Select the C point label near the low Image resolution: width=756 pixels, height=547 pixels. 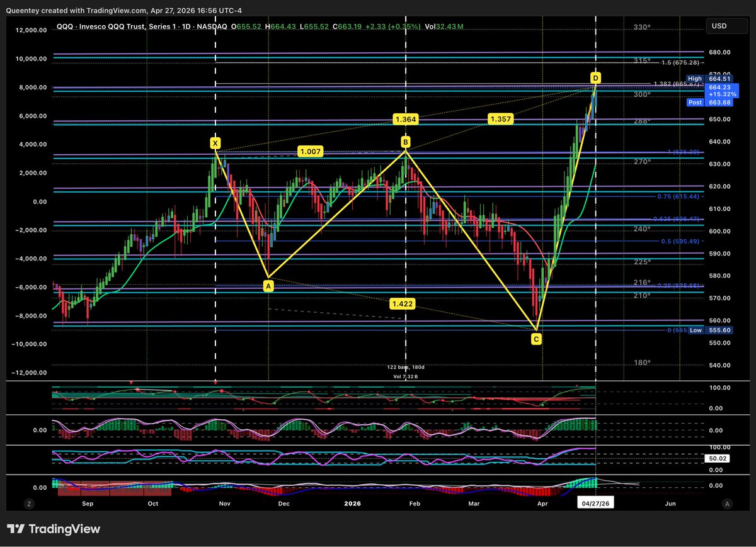pyautogui.click(x=536, y=339)
